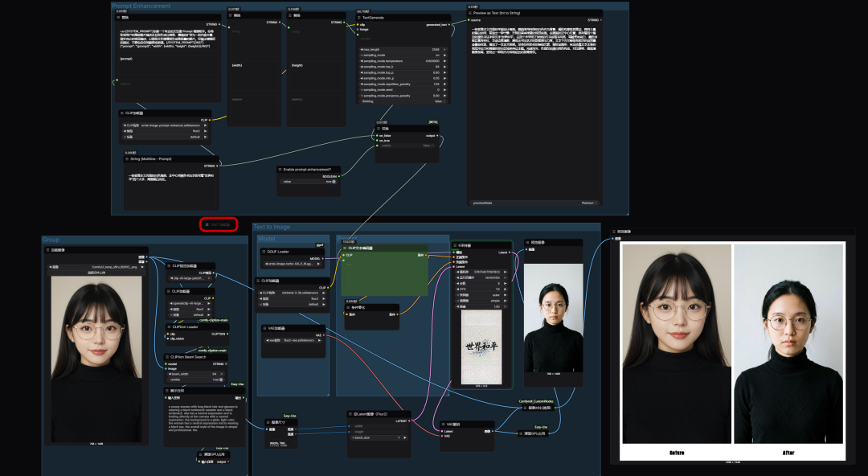Viewport: 868px width, 476px height.
Task: Click the GGUF Loader node title icon
Action: coord(264,252)
